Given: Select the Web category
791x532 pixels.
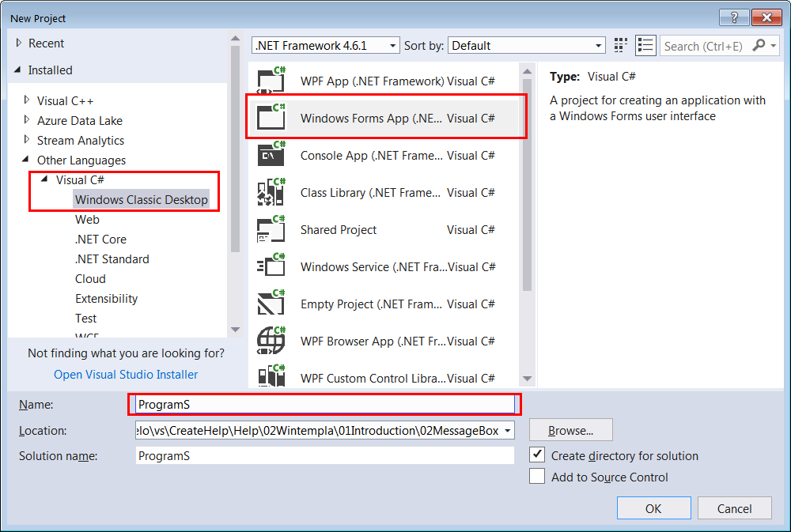Looking at the screenshot, I should click(x=87, y=219).
